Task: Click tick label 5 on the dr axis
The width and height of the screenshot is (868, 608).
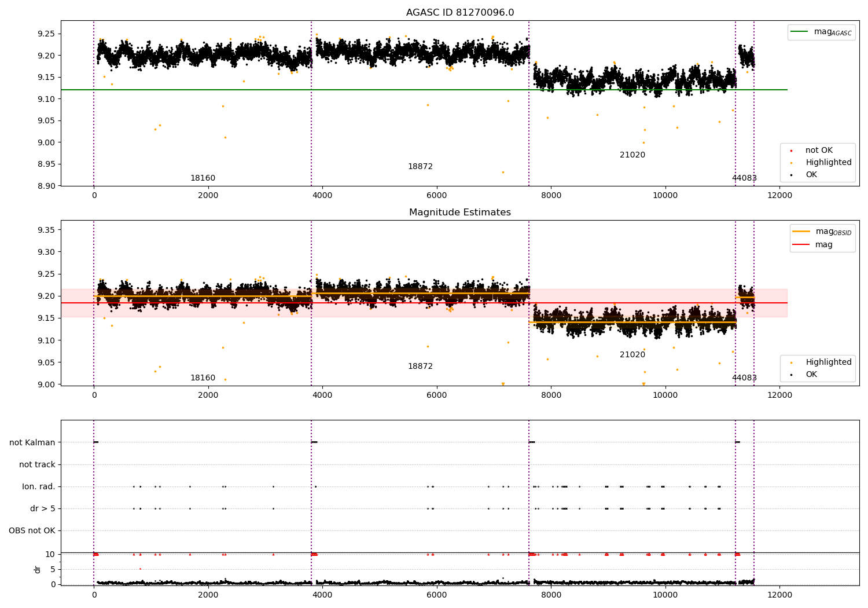Action: pos(53,570)
